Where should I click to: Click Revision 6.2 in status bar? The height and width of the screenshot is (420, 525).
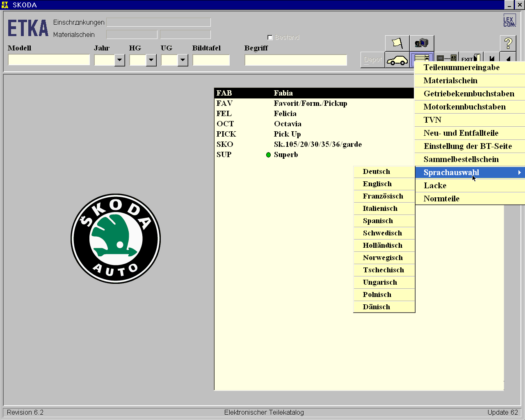pos(25,413)
